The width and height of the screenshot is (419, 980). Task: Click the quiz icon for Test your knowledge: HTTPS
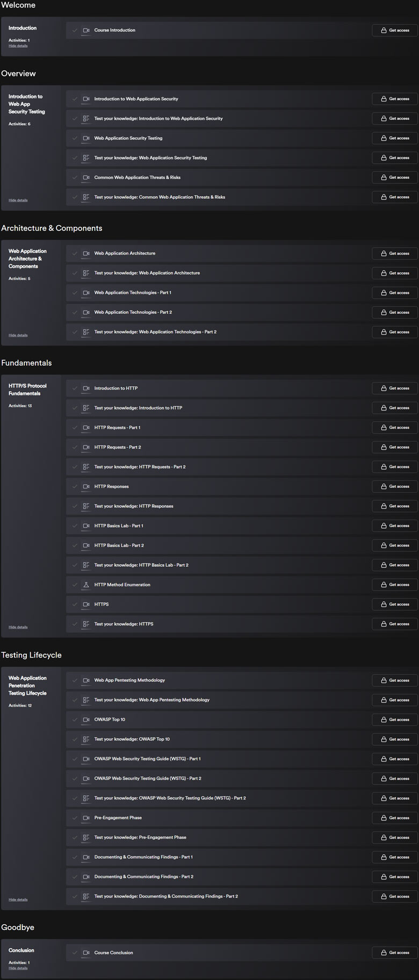(x=86, y=624)
